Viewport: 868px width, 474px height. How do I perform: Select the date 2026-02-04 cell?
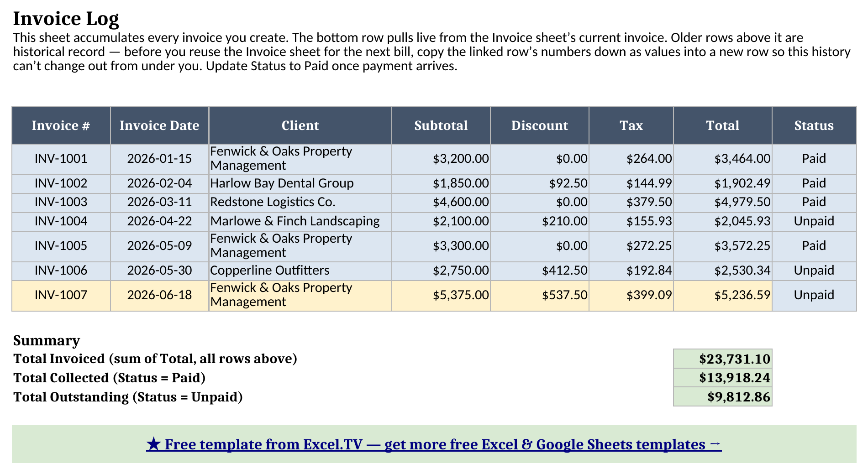tap(159, 183)
